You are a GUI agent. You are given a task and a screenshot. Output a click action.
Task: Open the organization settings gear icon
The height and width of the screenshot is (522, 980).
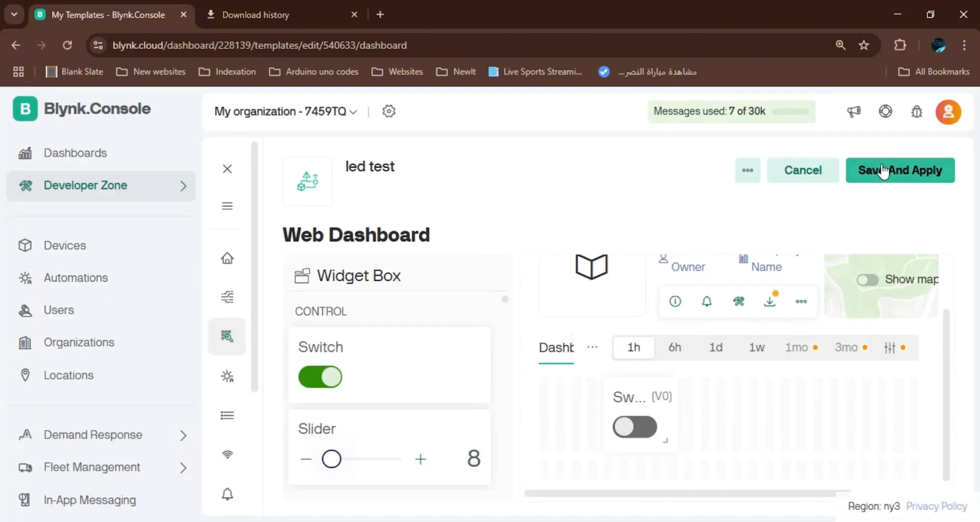[x=389, y=111]
